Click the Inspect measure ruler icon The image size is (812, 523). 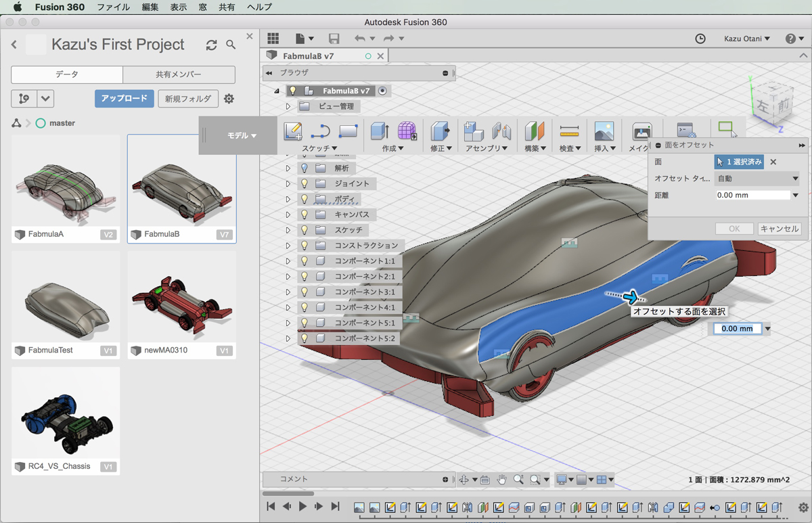pyautogui.click(x=569, y=131)
